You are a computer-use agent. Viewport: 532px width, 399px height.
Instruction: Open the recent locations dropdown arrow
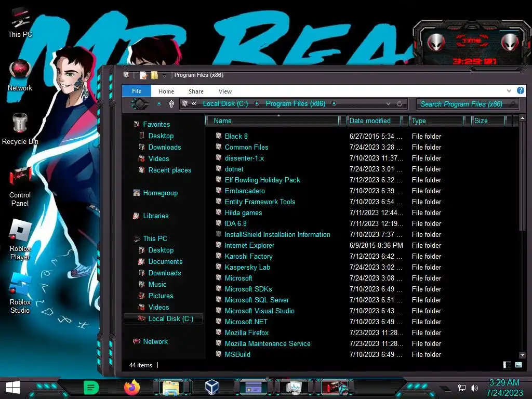pos(159,104)
